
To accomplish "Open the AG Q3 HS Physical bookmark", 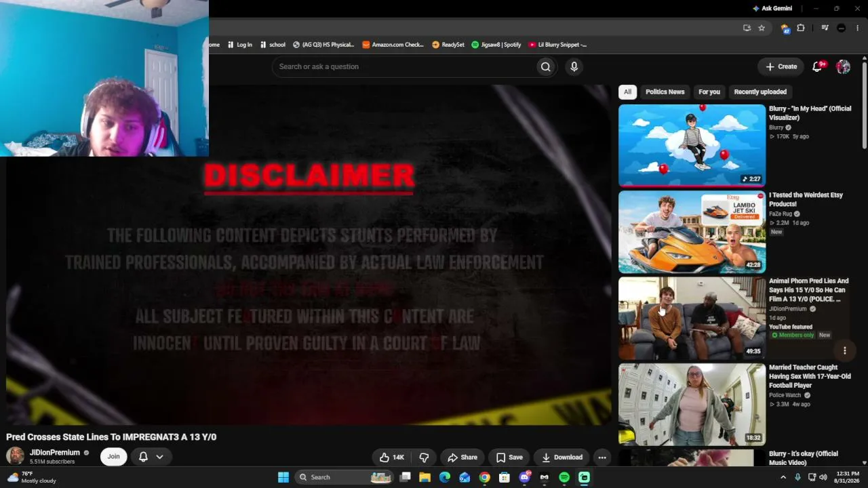I will [323, 45].
